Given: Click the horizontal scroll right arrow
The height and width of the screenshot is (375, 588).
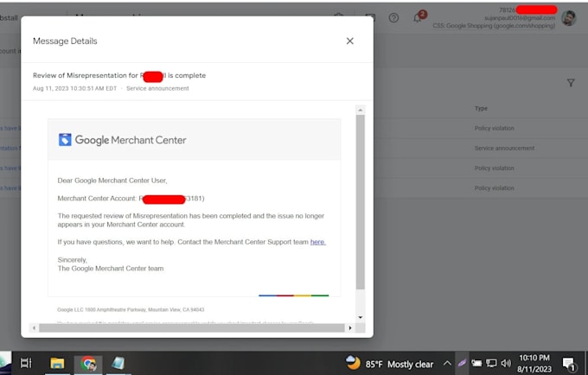Looking at the screenshot, I should pos(350,327).
